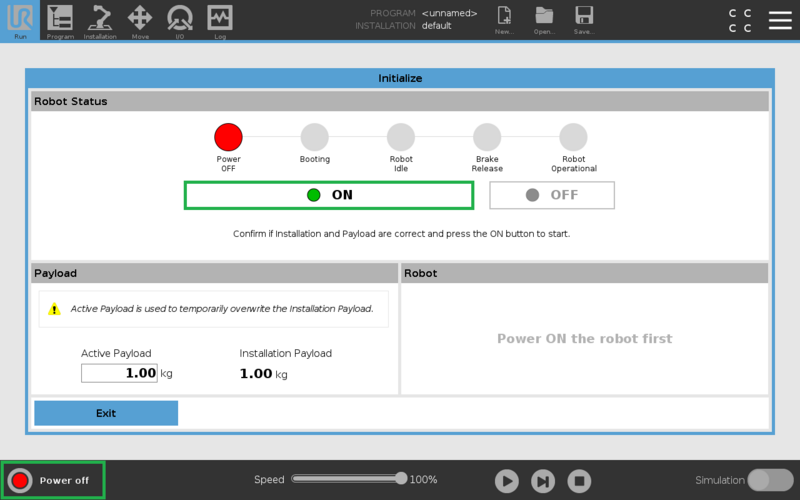Create a new program with New icon
Viewport: 800px width, 500px height.
point(504,20)
